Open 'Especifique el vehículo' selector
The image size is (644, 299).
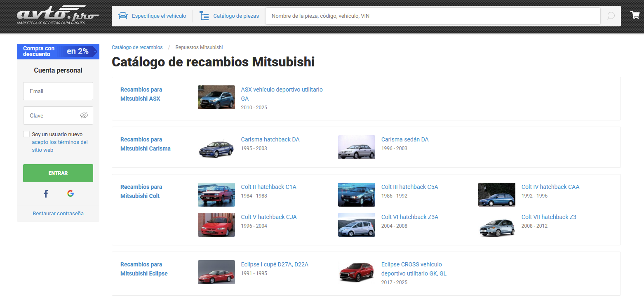[x=159, y=16]
